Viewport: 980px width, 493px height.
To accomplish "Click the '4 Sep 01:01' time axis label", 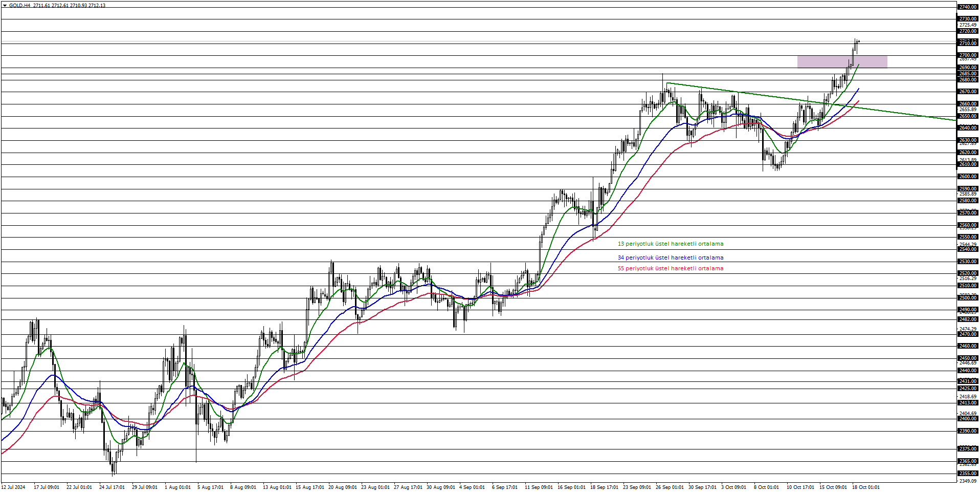I will (x=472, y=487).
